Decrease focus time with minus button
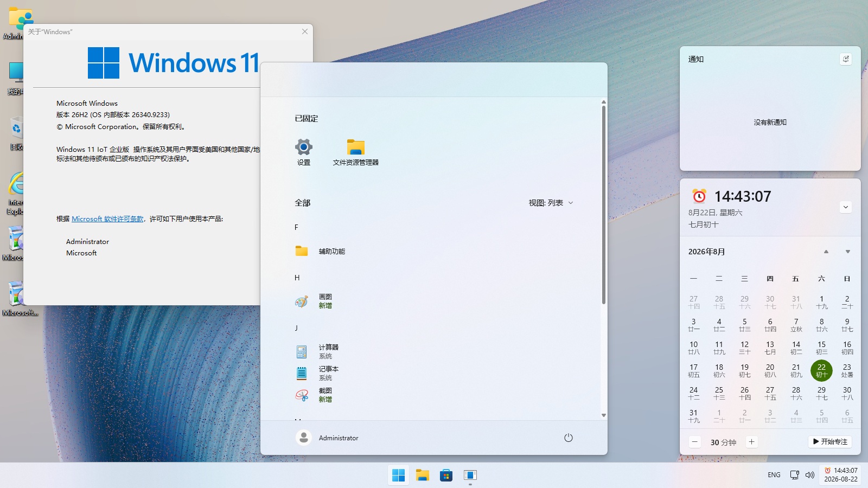 click(x=695, y=442)
